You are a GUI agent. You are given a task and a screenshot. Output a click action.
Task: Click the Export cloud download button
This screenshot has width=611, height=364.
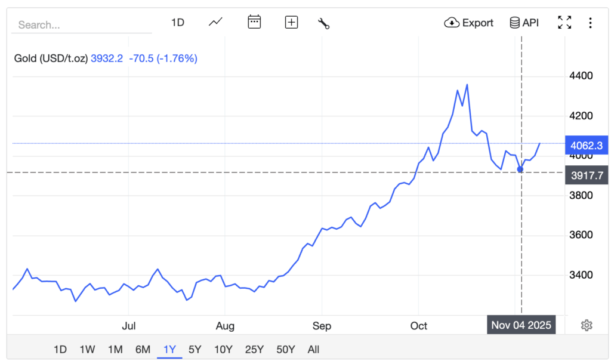coord(468,23)
